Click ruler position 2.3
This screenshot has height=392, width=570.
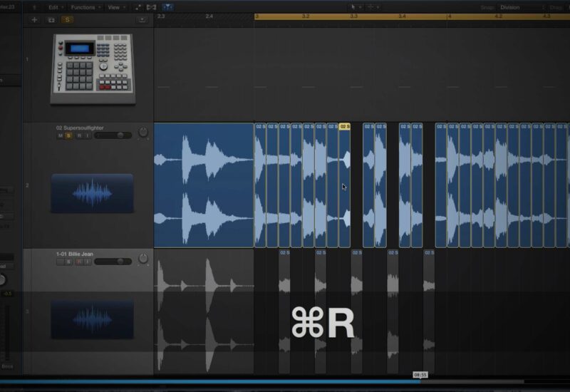click(161, 16)
